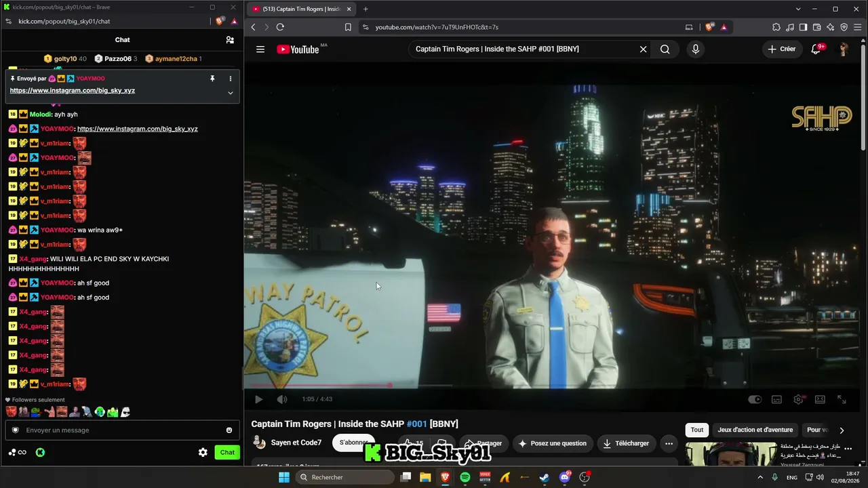Play the paused YouTube video

(258, 399)
